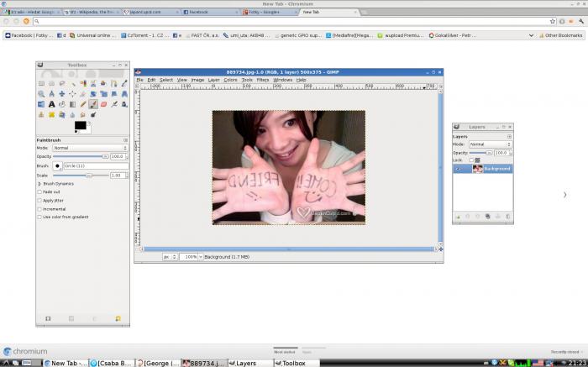Screen dimensions: 588x367
Task: Select the Perspective tool
Action: point(124,94)
